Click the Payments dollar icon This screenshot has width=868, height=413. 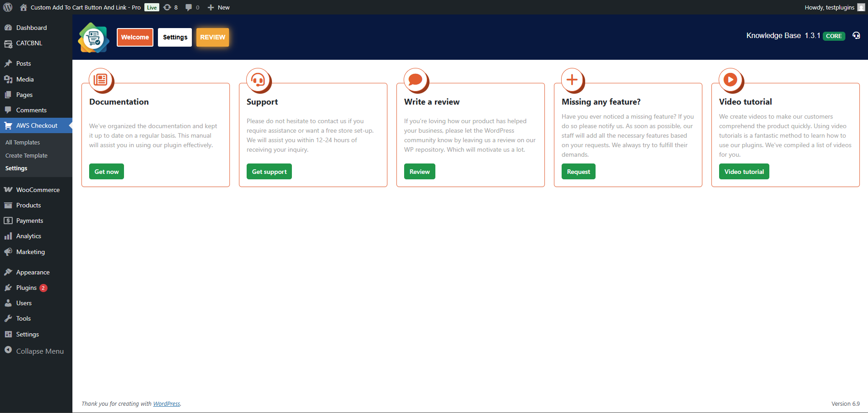[x=8, y=221]
